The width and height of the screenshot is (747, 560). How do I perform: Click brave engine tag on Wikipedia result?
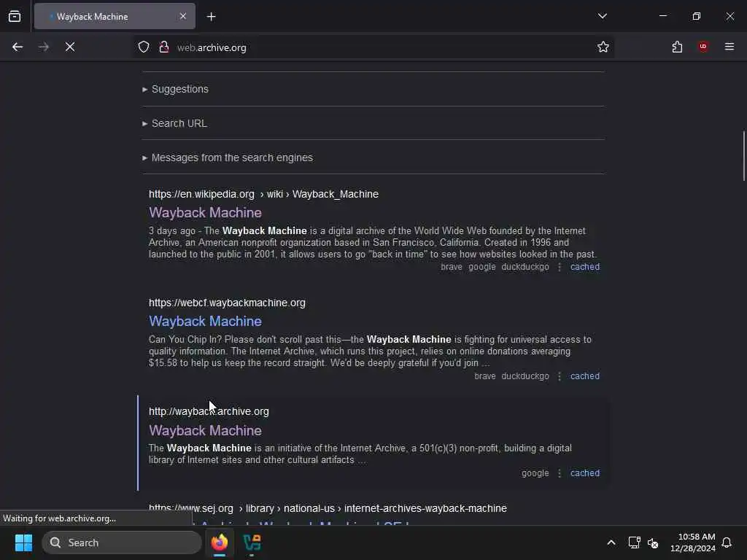tap(451, 267)
